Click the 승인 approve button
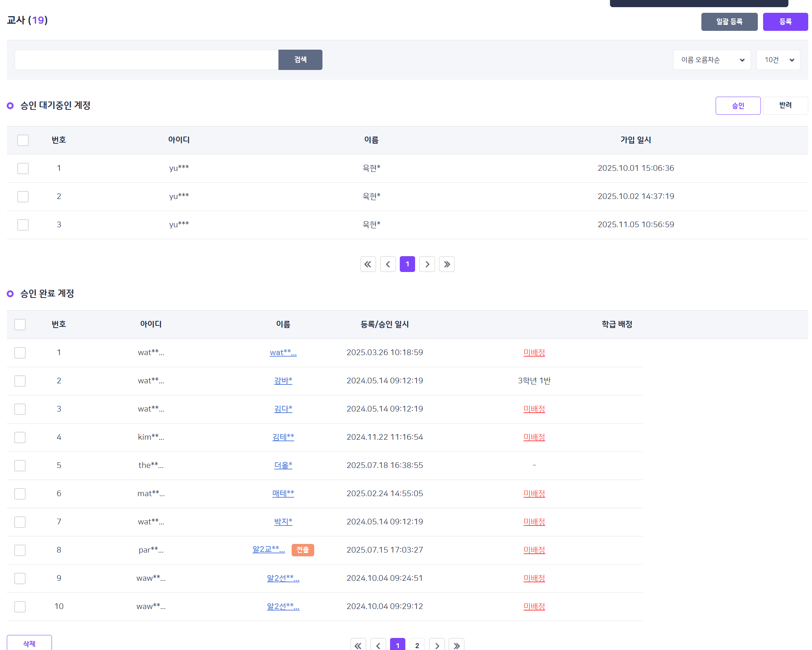This screenshot has height=650, width=812. [737, 105]
